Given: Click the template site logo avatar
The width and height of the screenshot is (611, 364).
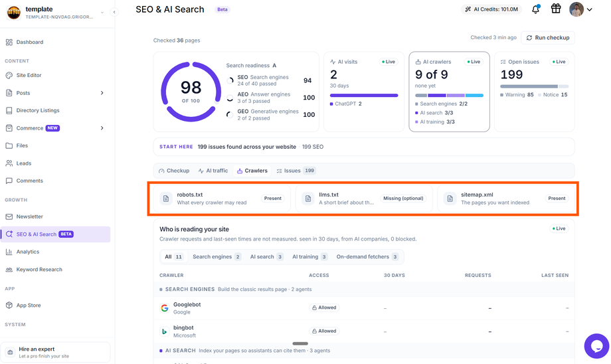Looking at the screenshot, I should click(x=14, y=13).
